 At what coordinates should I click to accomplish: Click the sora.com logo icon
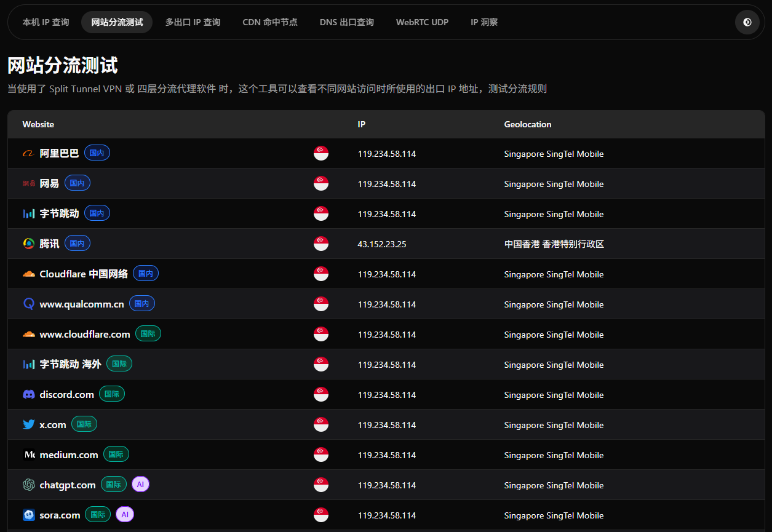click(x=28, y=515)
